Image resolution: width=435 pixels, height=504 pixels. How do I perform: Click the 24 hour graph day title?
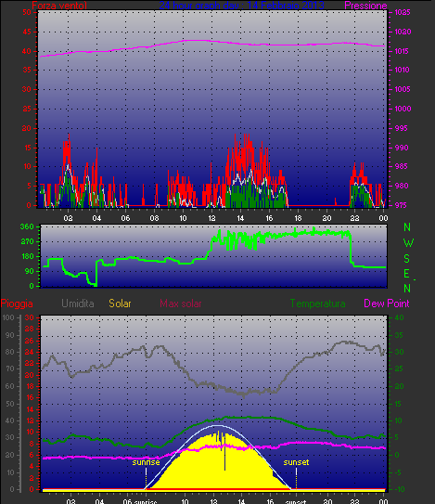[x=241, y=6]
